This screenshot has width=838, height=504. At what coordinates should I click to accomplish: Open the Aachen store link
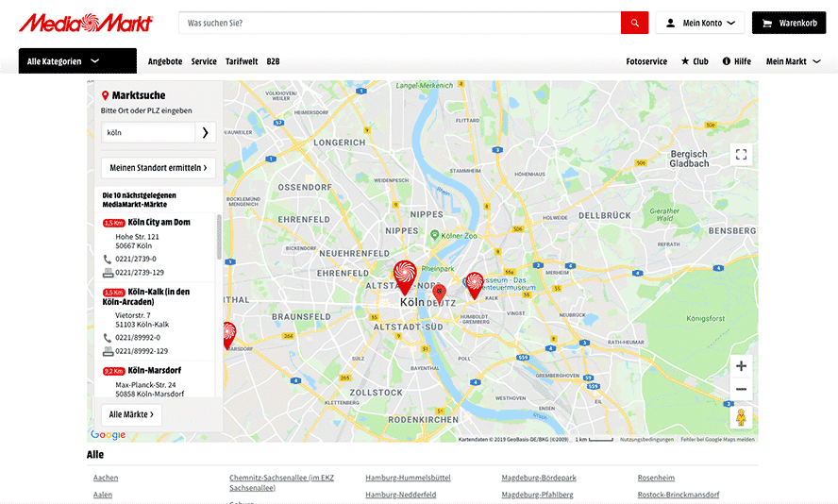point(106,478)
